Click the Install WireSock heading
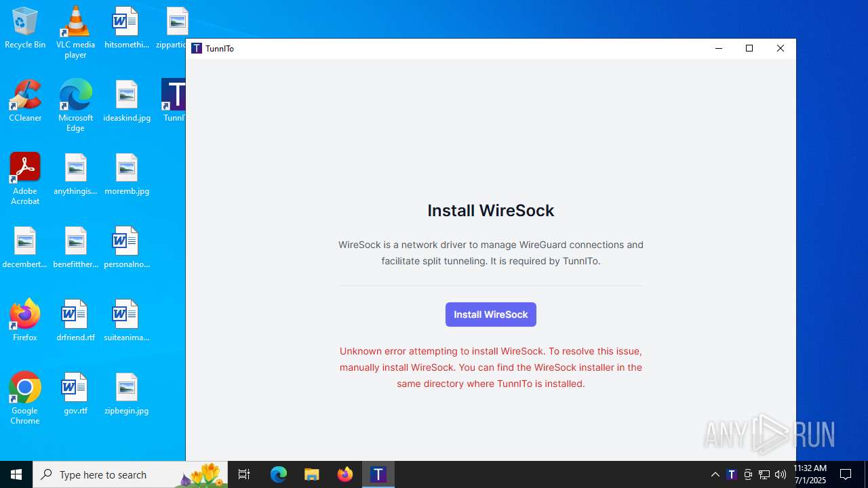868x488 pixels. click(x=490, y=211)
